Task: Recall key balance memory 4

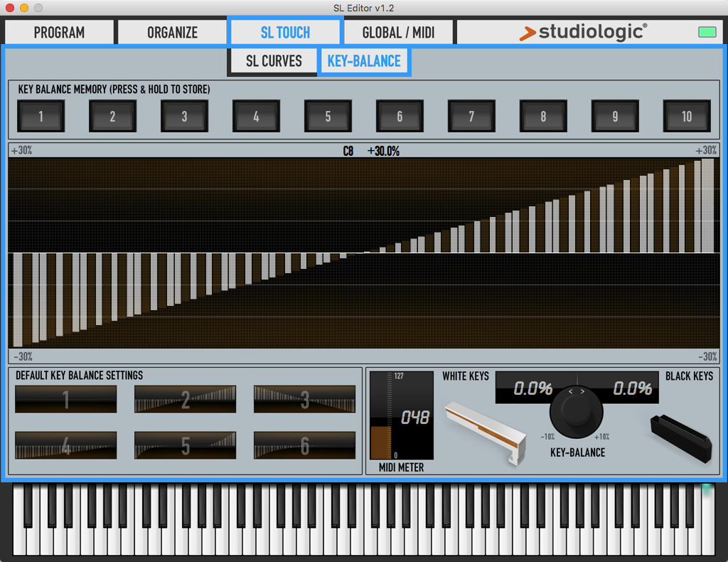Action: point(256,116)
